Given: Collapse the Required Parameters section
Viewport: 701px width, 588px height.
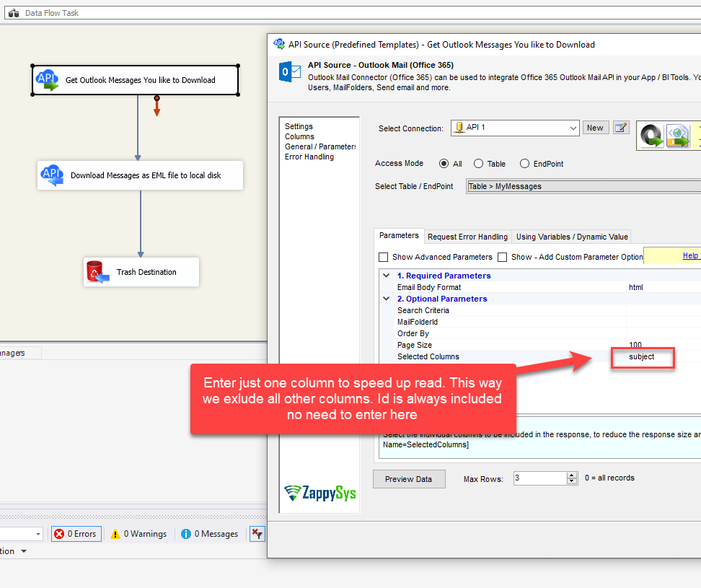Looking at the screenshot, I should [x=387, y=275].
